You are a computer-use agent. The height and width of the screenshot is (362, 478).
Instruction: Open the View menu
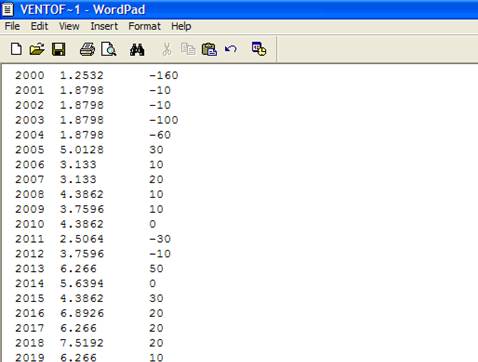pyautogui.click(x=69, y=26)
